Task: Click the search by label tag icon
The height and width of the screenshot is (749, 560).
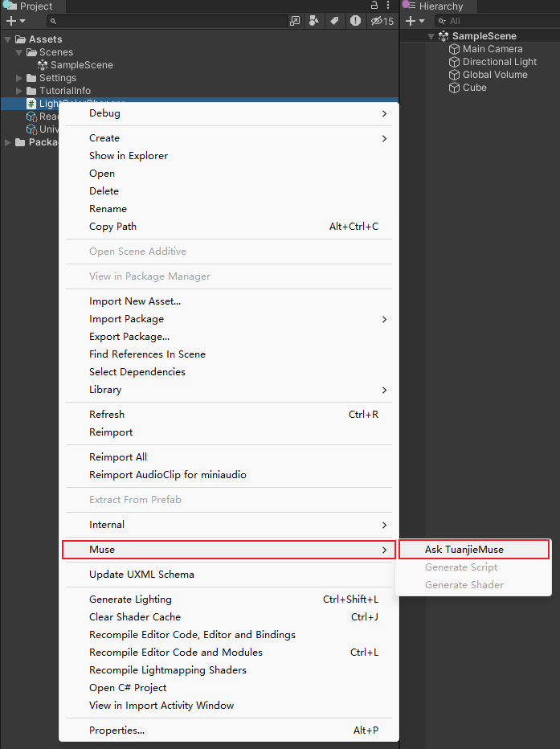Action: click(x=334, y=21)
